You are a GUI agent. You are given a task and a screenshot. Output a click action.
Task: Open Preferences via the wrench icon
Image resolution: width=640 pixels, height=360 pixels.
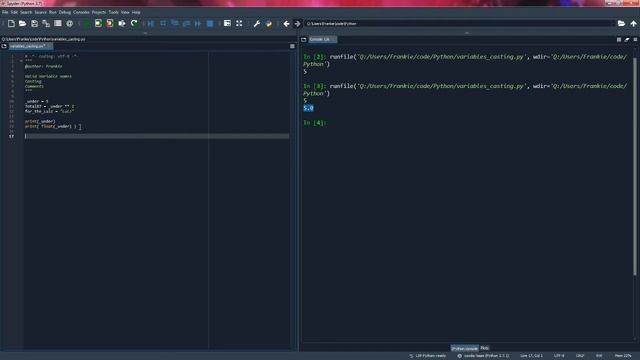click(x=257, y=24)
